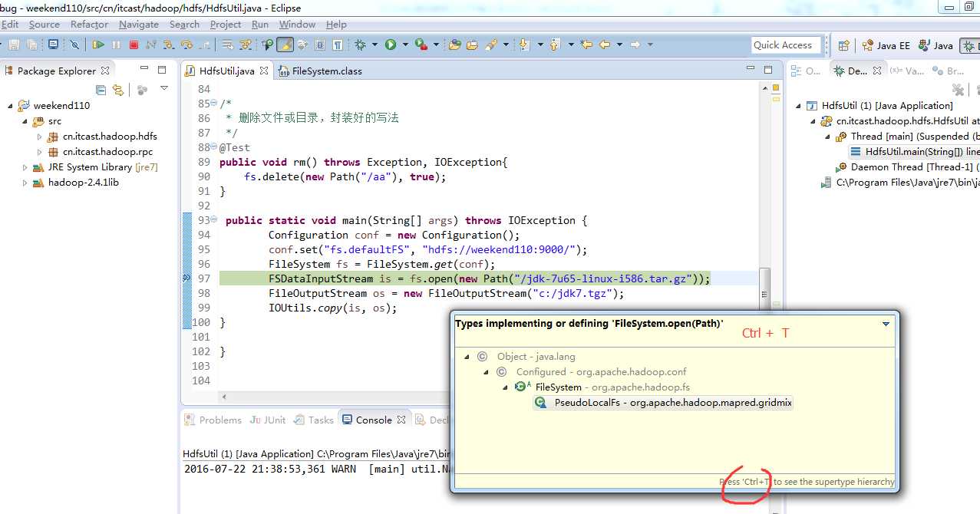This screenshot has height=514, width=980.
Task: Click the Step Over icon
Action: pyautogui.click(x=186, y=44)
